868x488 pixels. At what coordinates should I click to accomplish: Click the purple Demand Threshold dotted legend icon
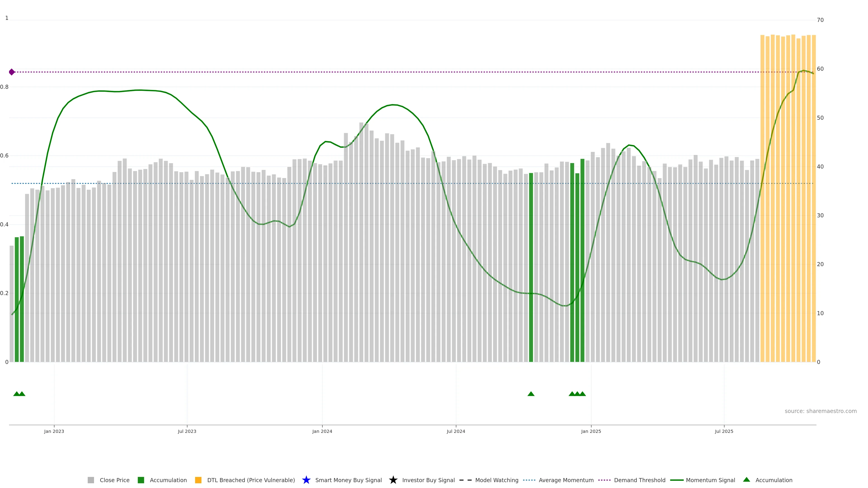point(604,480)
